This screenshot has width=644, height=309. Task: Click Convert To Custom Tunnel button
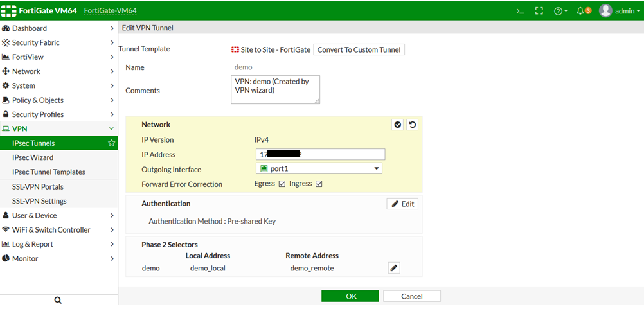359,50
